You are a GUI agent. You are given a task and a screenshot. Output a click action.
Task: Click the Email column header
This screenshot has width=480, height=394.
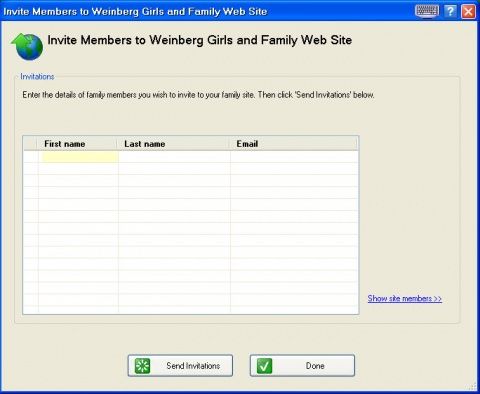[x=293, y=144]
